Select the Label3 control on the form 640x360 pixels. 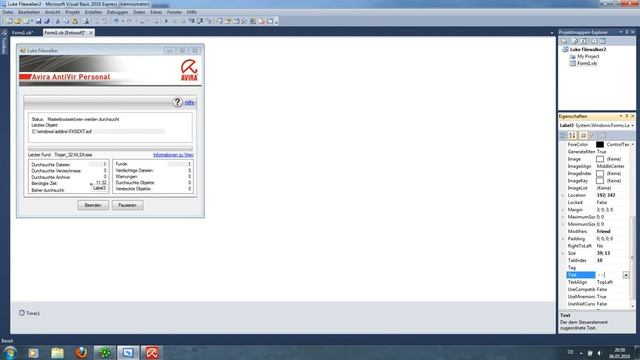[99, 188]
